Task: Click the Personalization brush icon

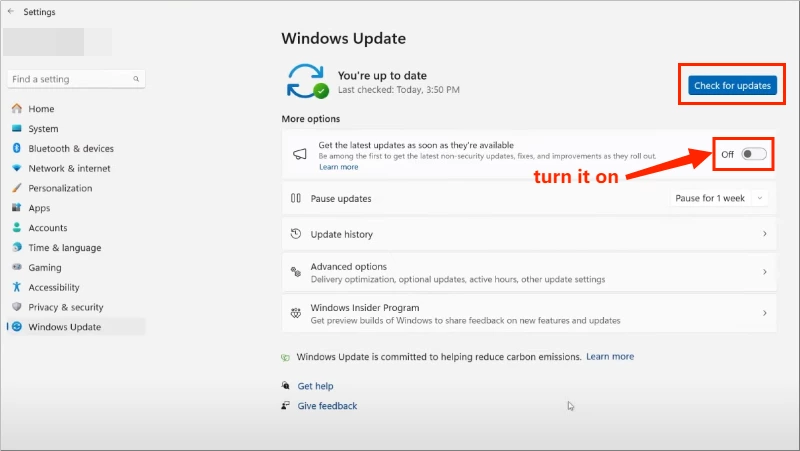Action: pos(17,188)
